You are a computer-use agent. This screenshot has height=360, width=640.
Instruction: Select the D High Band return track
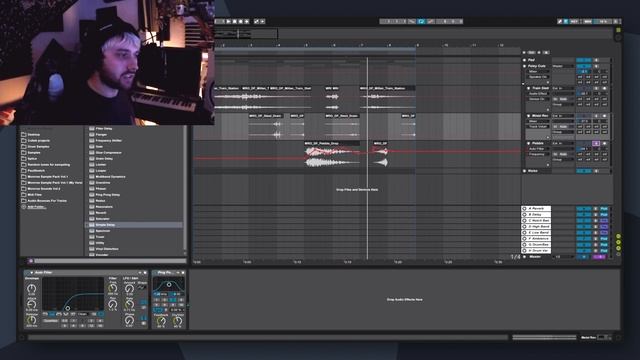pyautogui.click(x=536, y=227)
